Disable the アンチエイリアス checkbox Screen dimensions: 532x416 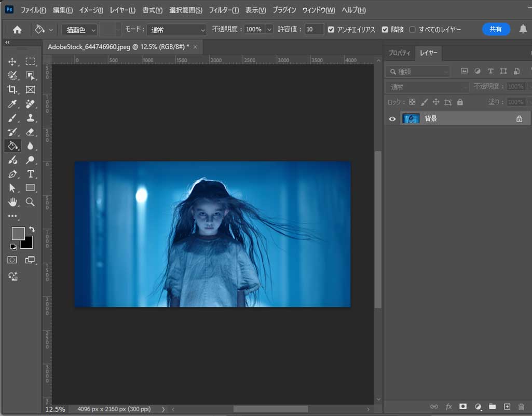[x=331, y=30]
